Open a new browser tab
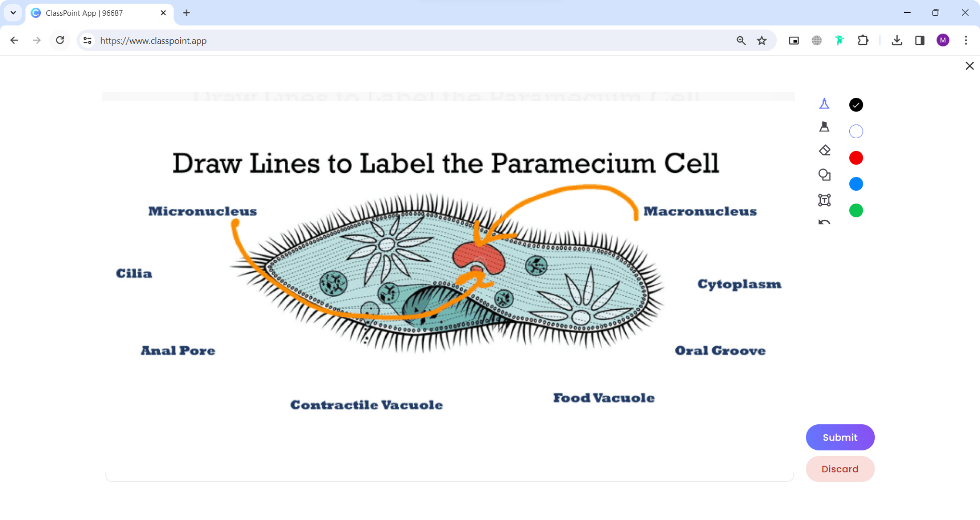The image size is (980, 520). (186, 13)
